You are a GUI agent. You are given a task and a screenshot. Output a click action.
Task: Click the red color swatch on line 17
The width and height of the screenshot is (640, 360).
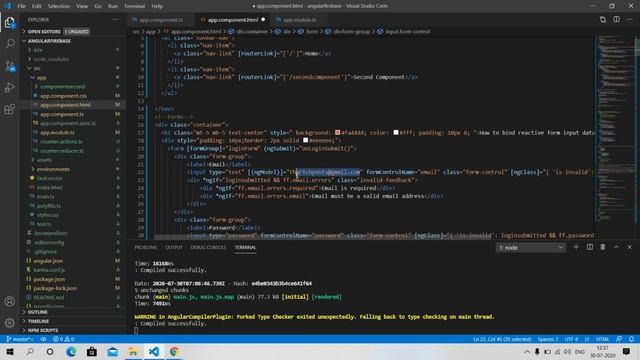tap(338, 133)
